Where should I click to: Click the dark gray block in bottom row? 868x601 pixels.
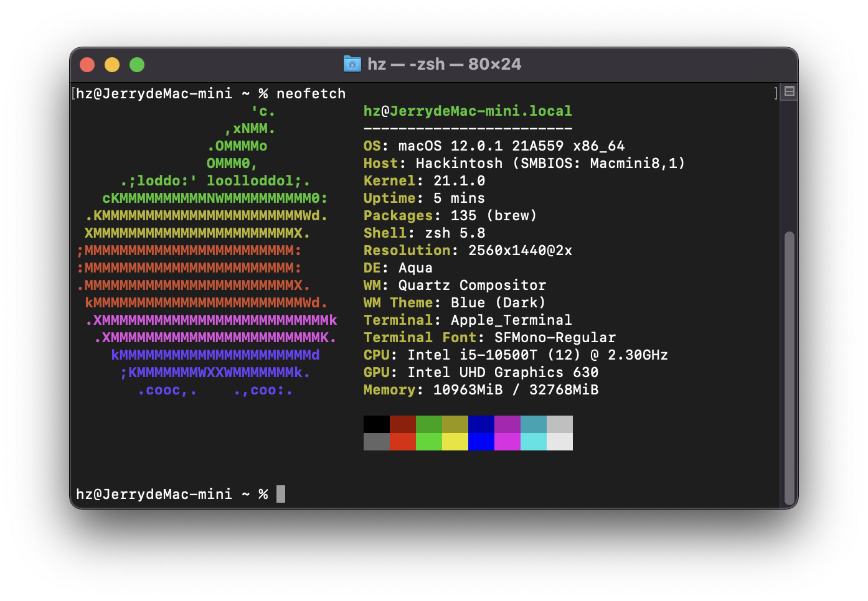point(377,442)
